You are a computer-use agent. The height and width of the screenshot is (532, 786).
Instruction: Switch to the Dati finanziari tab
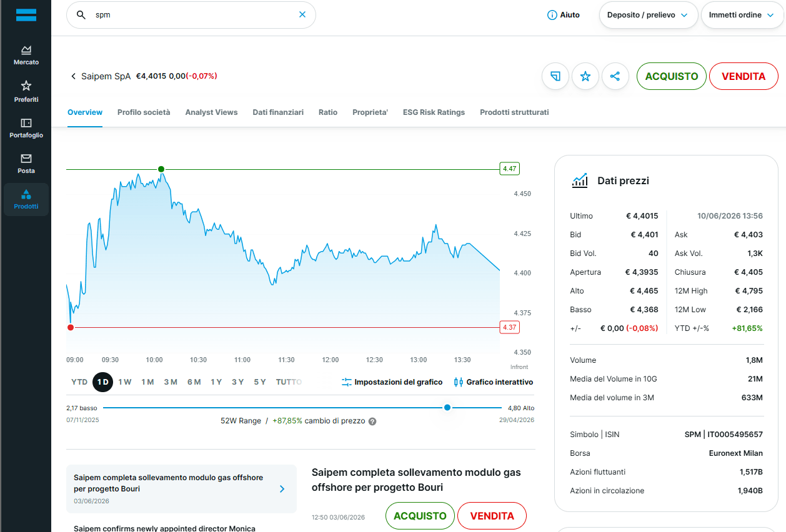[x=278, y=112]
